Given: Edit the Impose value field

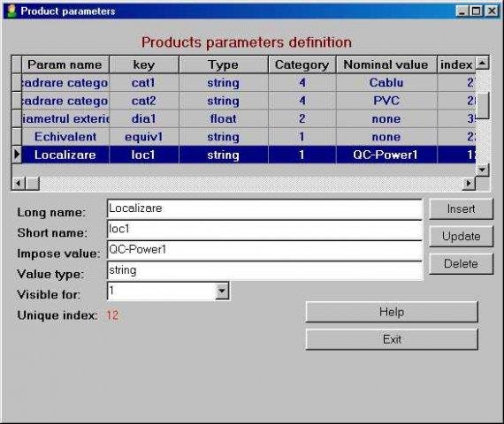Looking at the screenshot, I should click(x=264, y=250).
